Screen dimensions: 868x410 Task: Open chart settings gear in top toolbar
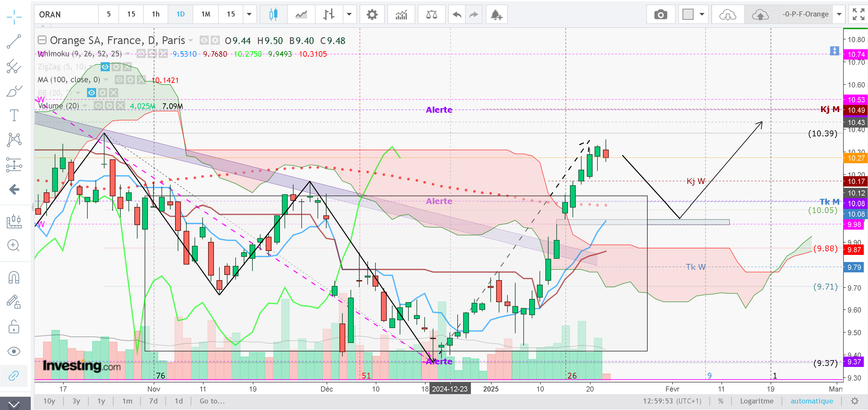coord(372,14)
